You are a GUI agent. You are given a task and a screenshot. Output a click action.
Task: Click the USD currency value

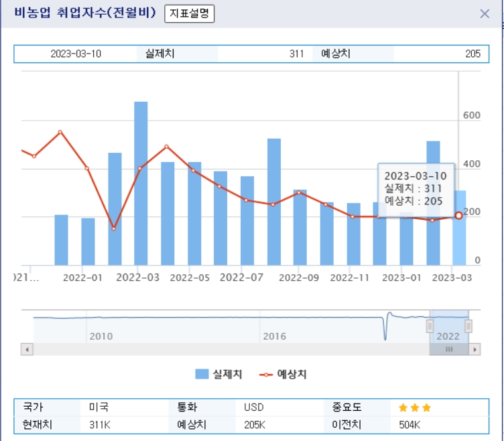tap(253, 407)
